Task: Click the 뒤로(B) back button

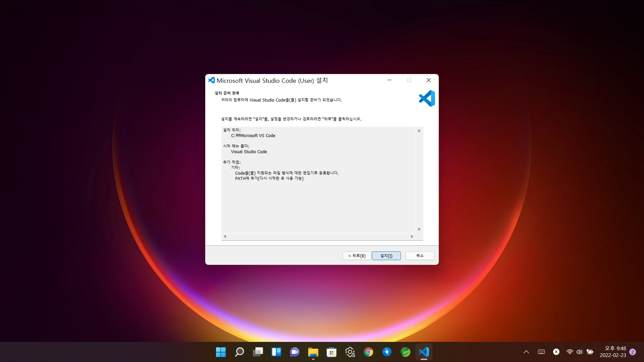Action: point(356,255)
